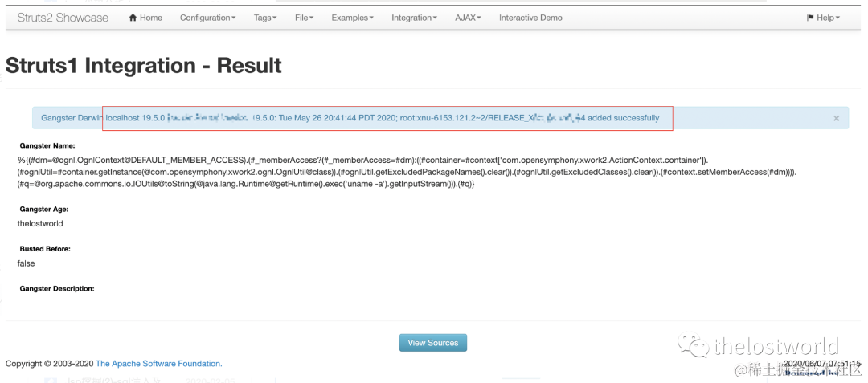This screenshot has height=383, width=868.
Task: Dismiss the added successfully alert
Action: click(837, 118)
